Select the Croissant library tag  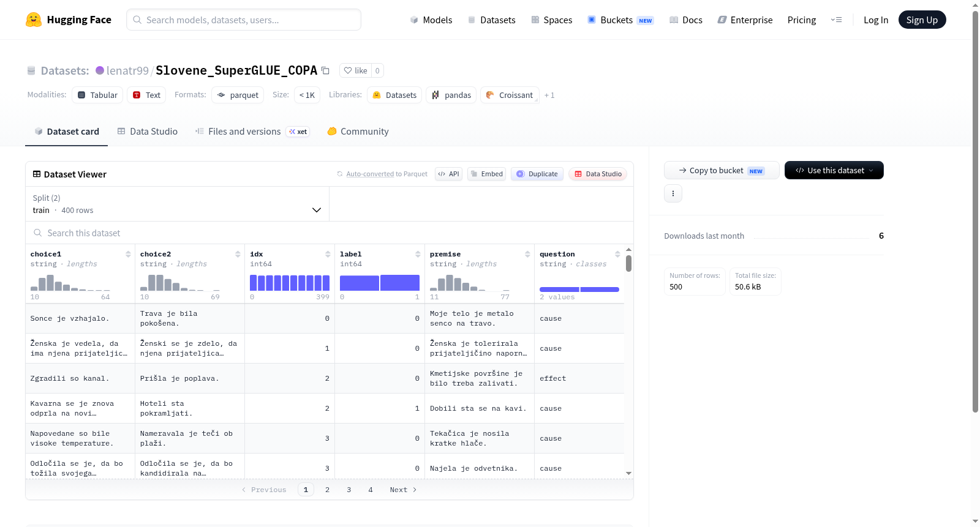click(510, 95)
